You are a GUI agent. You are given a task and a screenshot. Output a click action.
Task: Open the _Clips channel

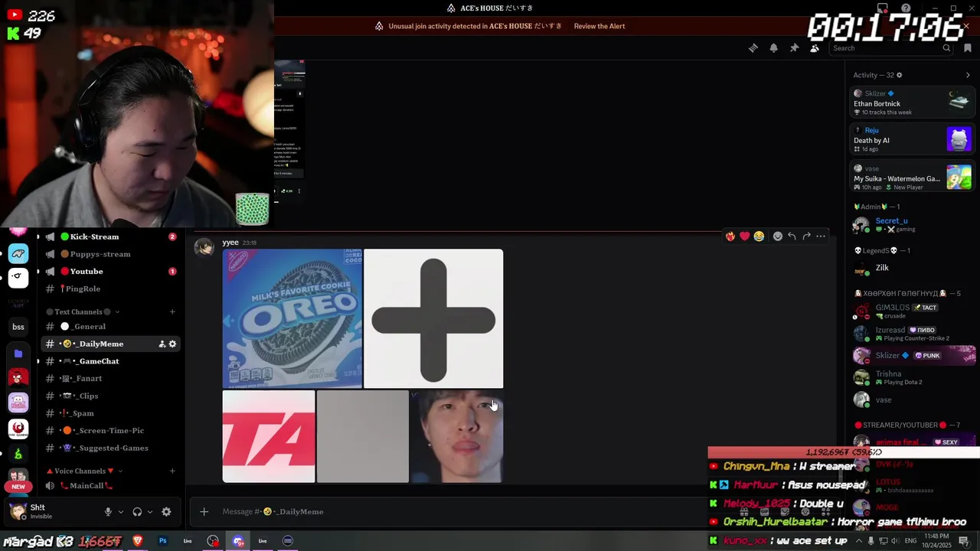(109, 396)
